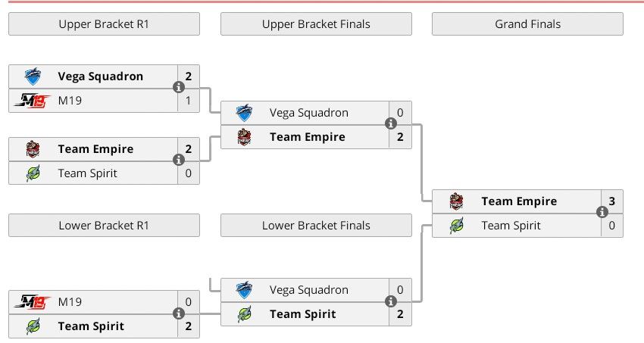Select the Upper Bracket R1 header
This screenshot has height=343, width=644.
[x=104, y=24]
